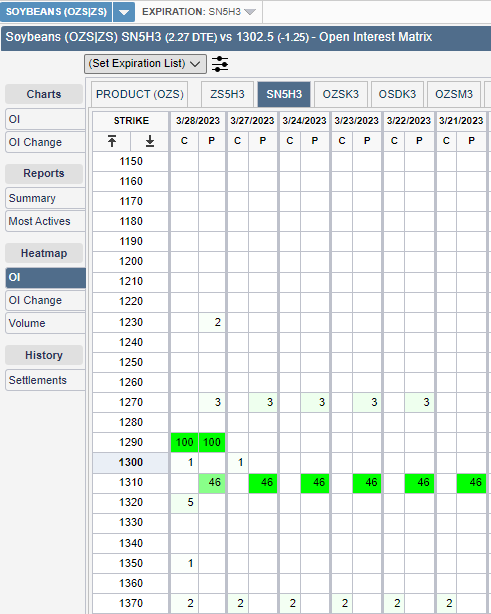This screenshot has height=614, width=491.
Task: Click the 3 put cell at 1270 for 3/28/2023
Action: coord(212,402)
